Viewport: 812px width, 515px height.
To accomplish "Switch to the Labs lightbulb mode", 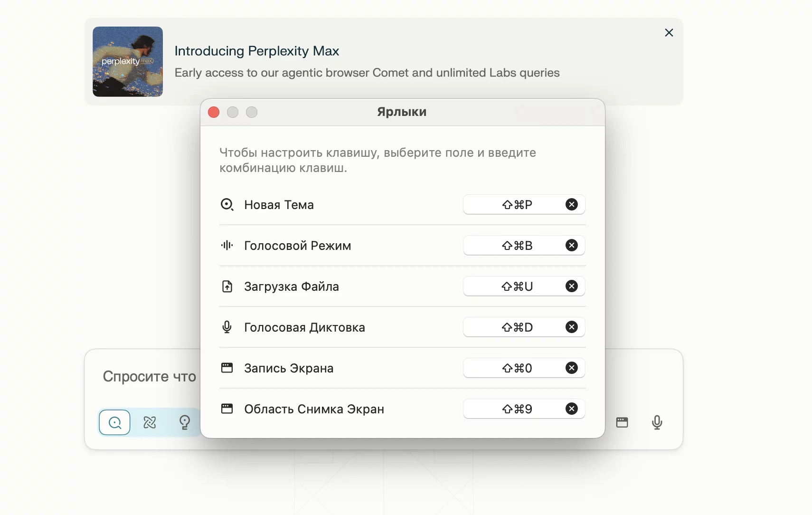I will (185, 422).
